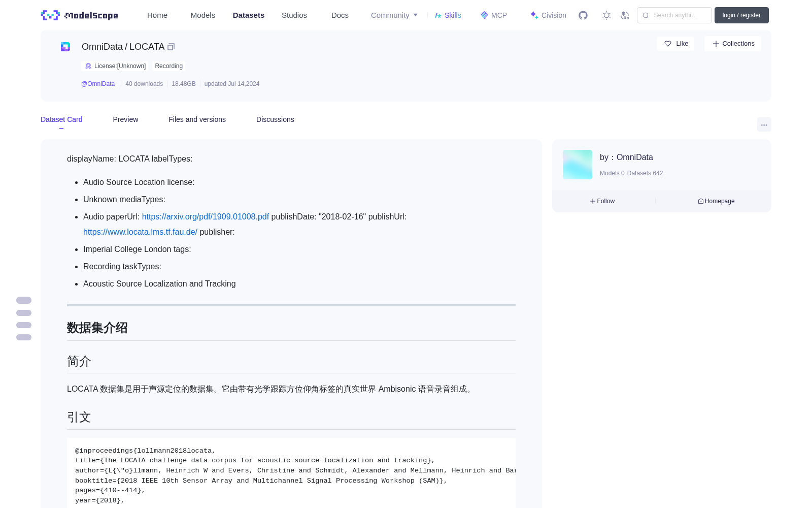Click the booktitle citation line

coord(261,481)
